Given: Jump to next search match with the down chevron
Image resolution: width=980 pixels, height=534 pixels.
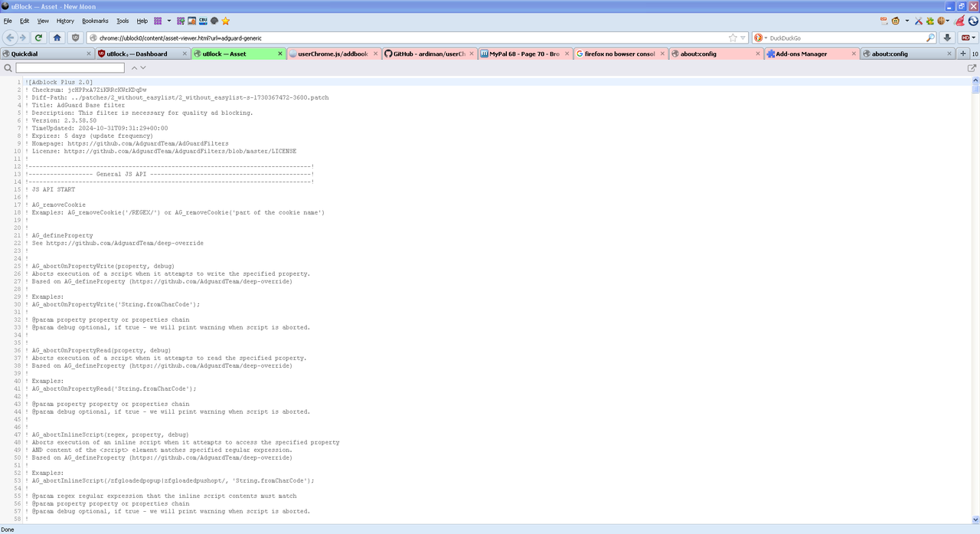Looking at the screenshot, I should pos(142,68).
